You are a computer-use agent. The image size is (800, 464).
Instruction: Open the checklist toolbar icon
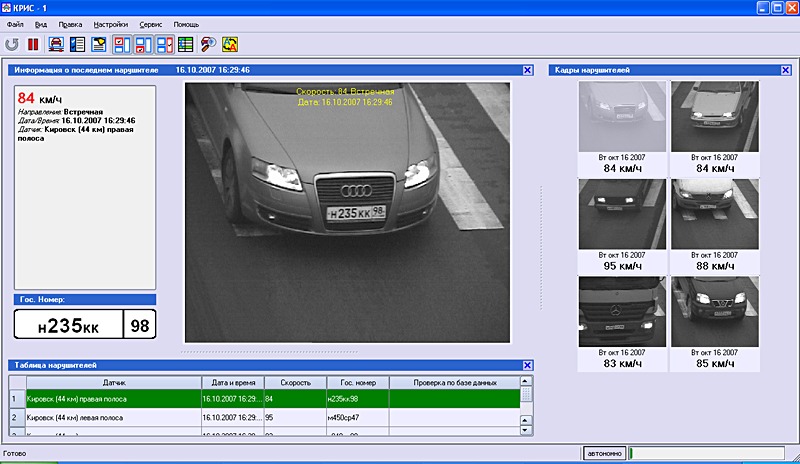77,44
